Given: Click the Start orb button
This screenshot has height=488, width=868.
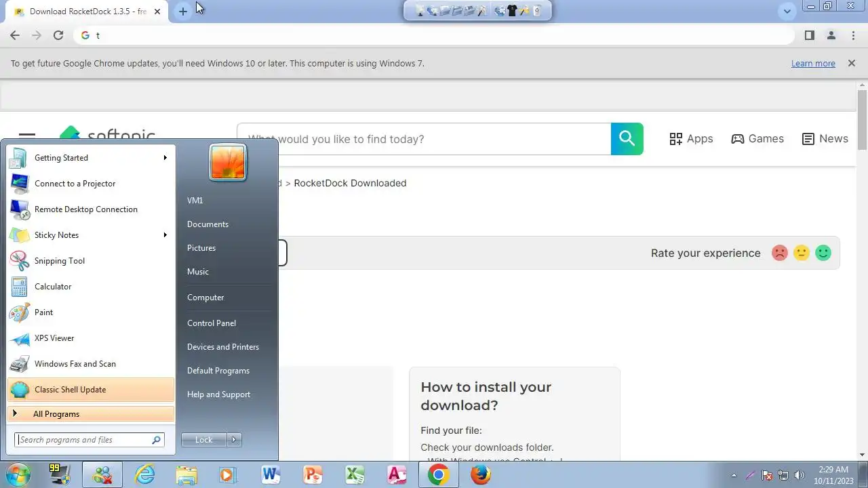Looking at the screenshot, I should [x=18, y=474].
